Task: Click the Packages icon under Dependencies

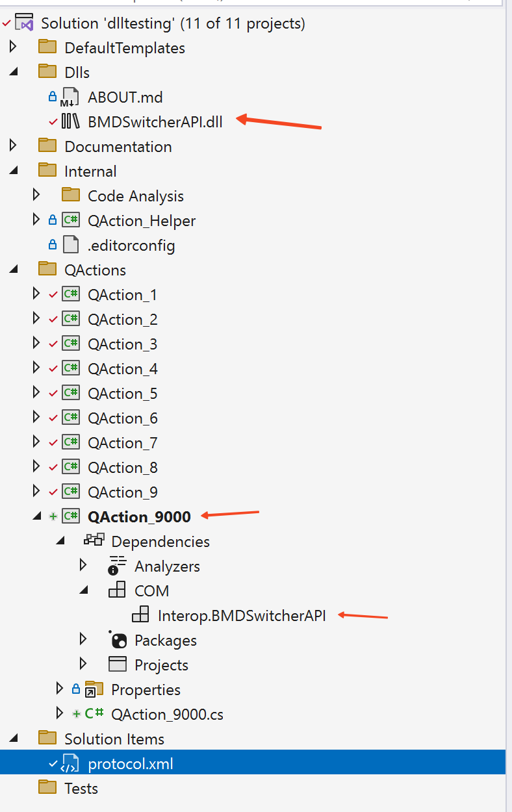Action: click(117, 640)
